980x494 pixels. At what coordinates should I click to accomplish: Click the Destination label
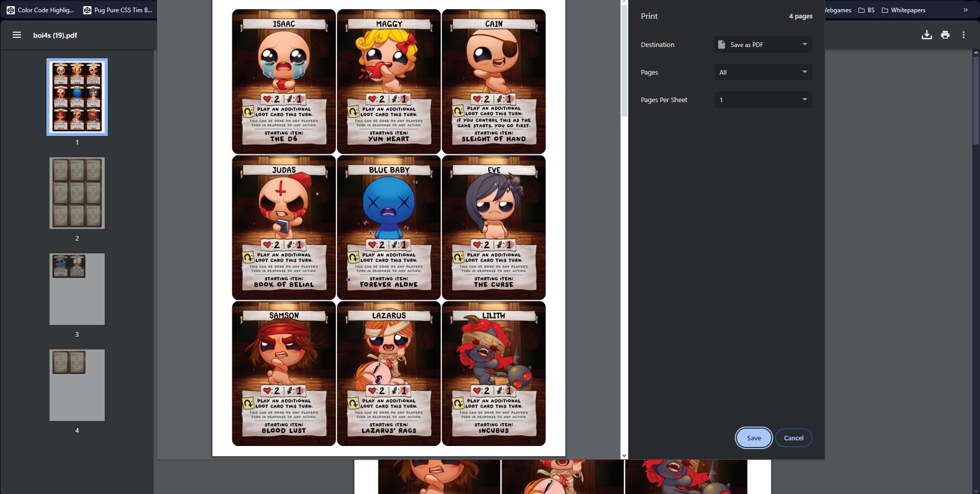(658, 44)
